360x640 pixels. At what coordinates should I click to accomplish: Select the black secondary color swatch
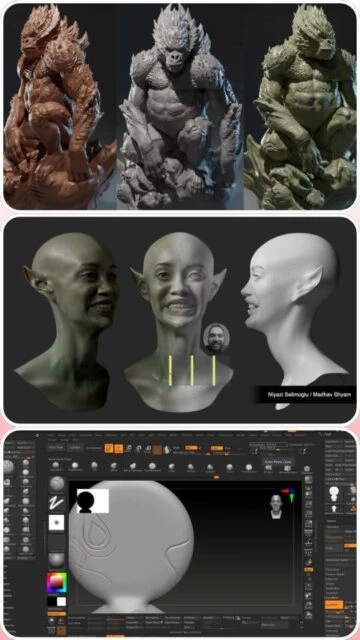[52, 602]
